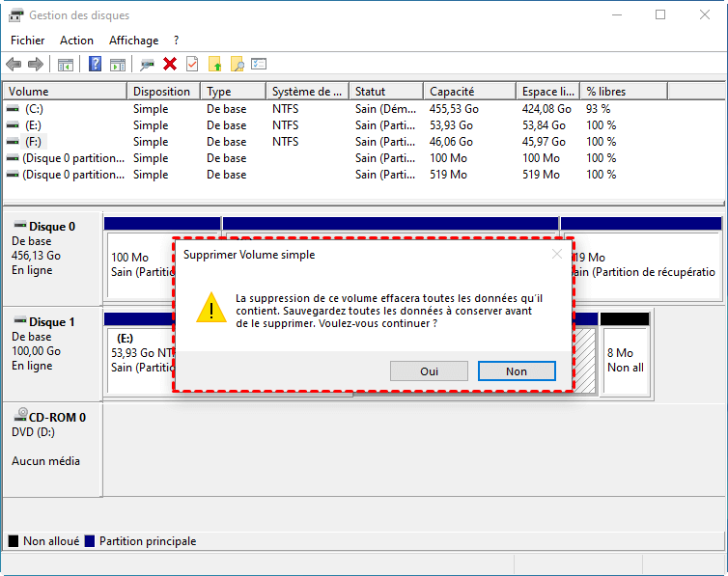Toggle the console tree pane icon
This screenshot has width=728, height=576.
pos(66,65)
